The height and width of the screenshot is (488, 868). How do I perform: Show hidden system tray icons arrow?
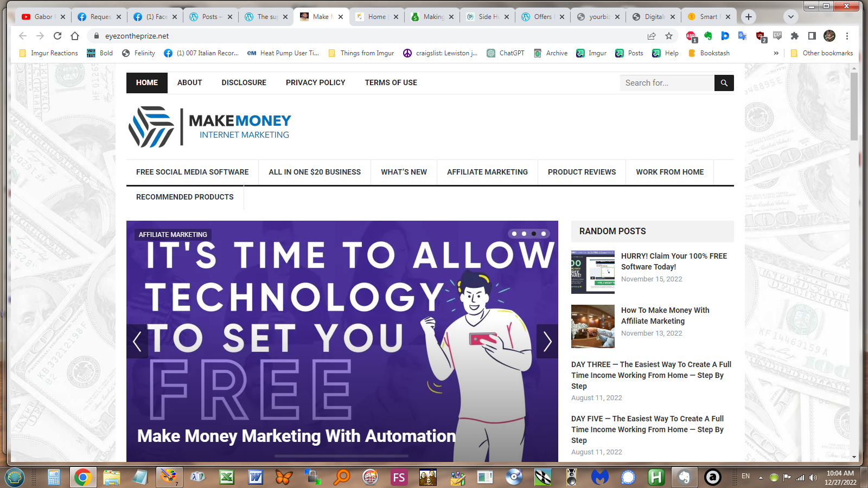coord(761,478)
